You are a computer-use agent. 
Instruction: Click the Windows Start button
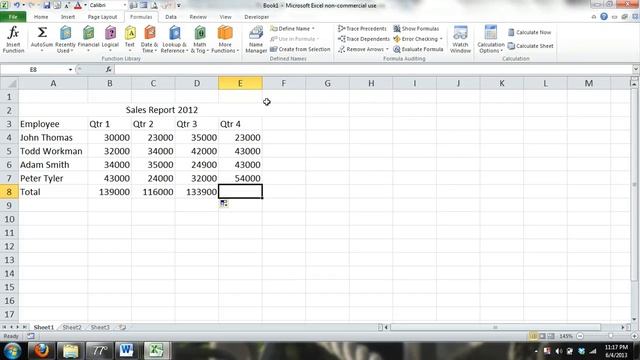click(x=12, y=351)
